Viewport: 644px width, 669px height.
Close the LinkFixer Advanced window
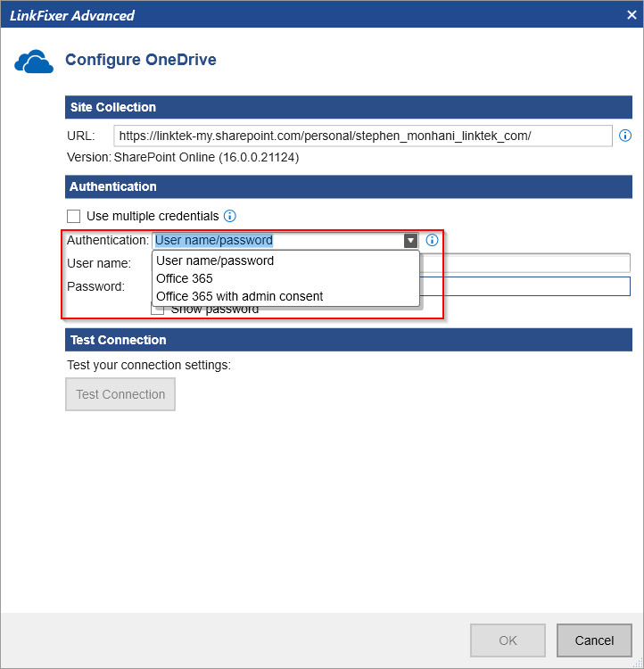point(632,15)
